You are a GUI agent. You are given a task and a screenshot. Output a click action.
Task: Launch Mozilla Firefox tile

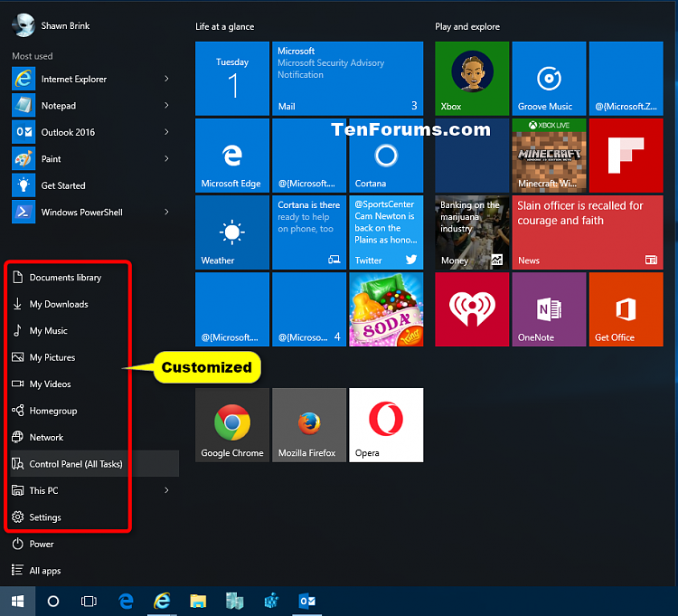pos(309,425)
